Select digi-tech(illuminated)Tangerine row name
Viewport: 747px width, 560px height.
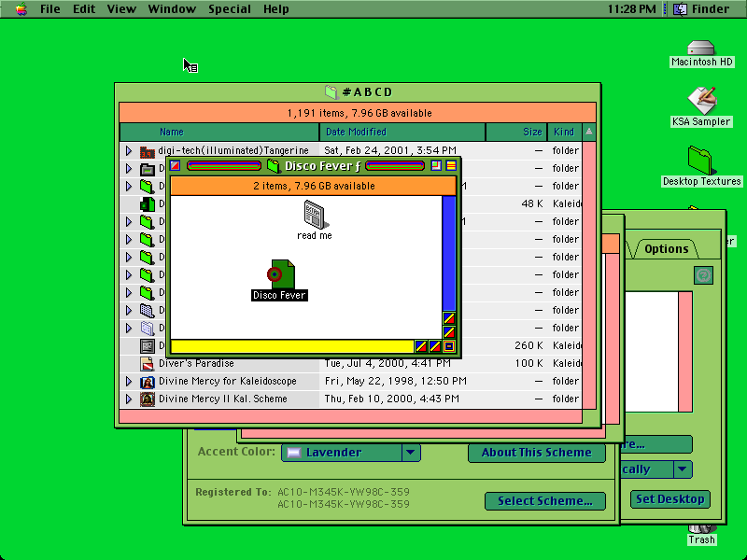click(233, 150)
